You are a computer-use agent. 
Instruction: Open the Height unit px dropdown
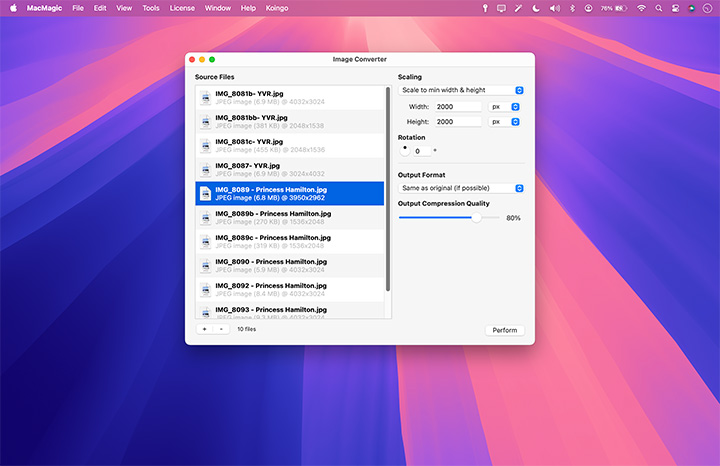click(505, 122)
